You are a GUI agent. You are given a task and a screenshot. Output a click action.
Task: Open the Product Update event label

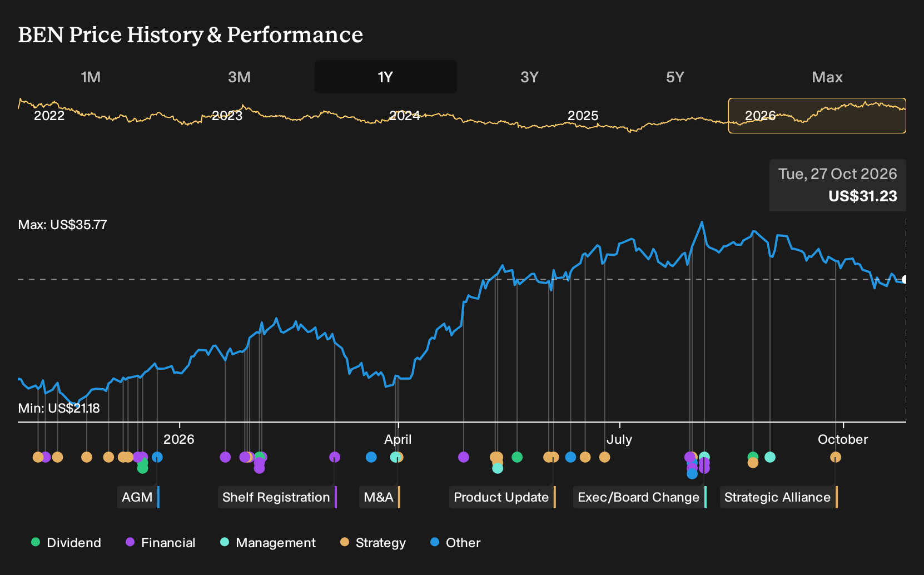tap(503, 497)
